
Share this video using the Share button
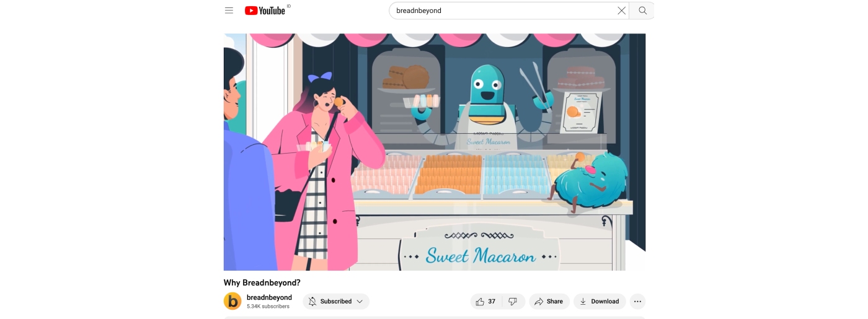[x=549, y=302]
